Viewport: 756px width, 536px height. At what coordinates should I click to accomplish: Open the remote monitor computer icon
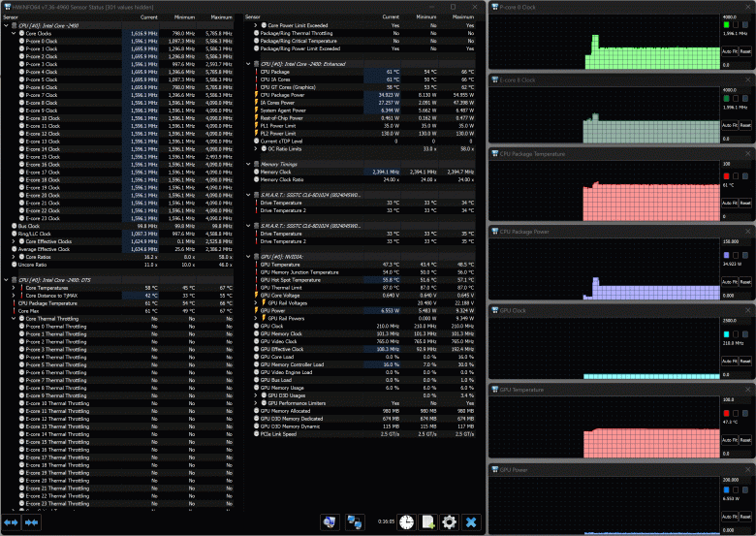330,522
